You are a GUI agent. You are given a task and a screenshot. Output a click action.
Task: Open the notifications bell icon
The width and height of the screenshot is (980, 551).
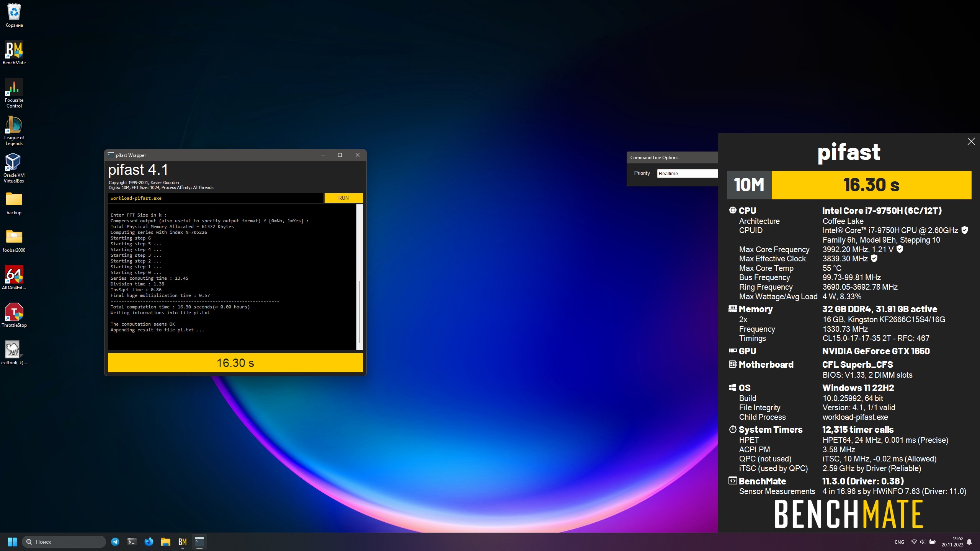(x=969, y=542)
